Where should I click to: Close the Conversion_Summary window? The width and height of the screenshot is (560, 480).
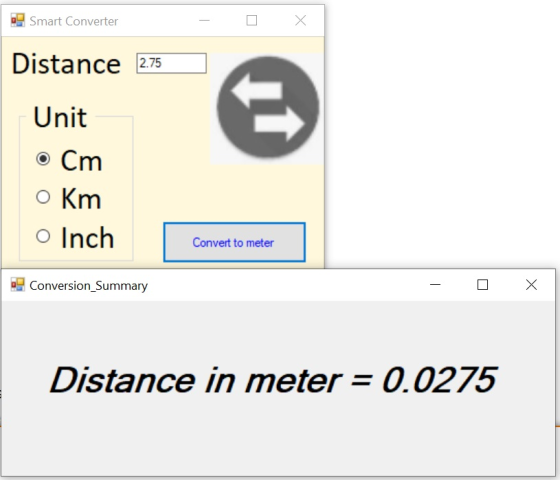click(x=531, y=285)
